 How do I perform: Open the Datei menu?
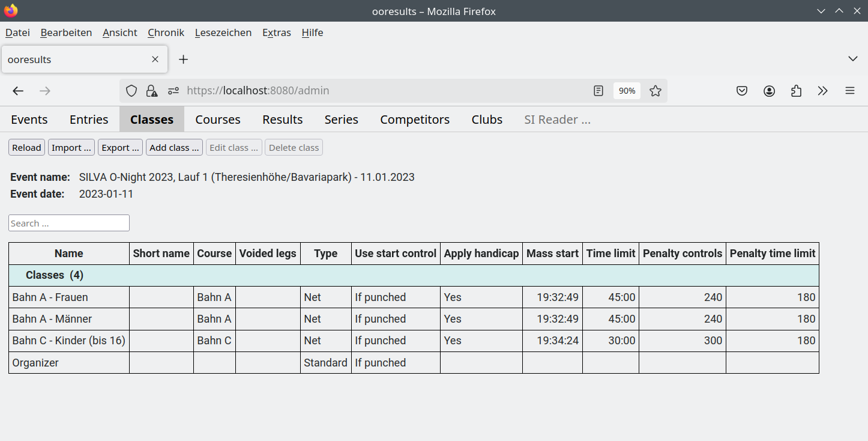(x=17, y=32)
